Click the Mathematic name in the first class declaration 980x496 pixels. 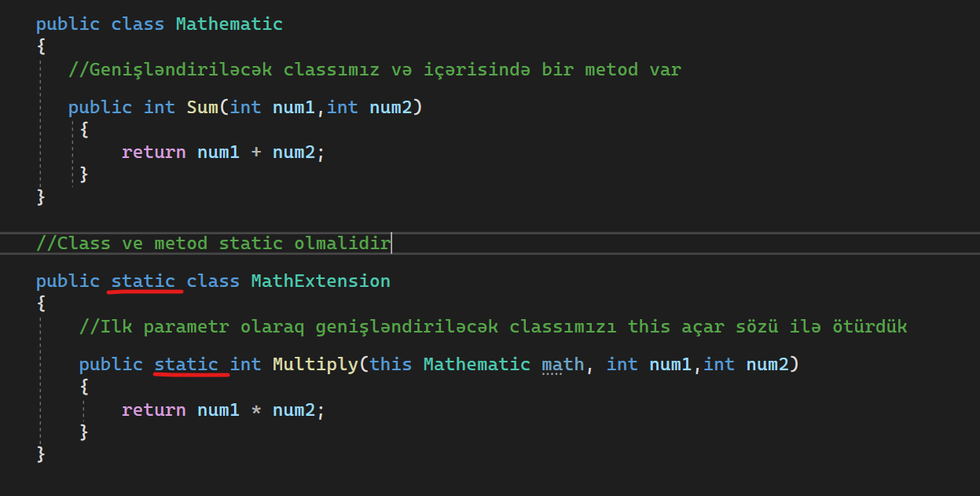(x=229, y=24)
